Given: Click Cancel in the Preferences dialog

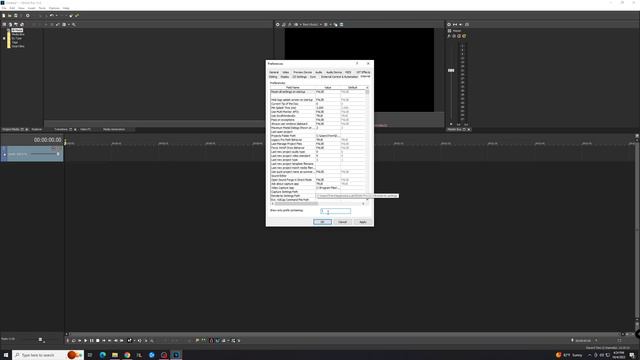Looking at the screenshot, I should [x=342, y=222].
